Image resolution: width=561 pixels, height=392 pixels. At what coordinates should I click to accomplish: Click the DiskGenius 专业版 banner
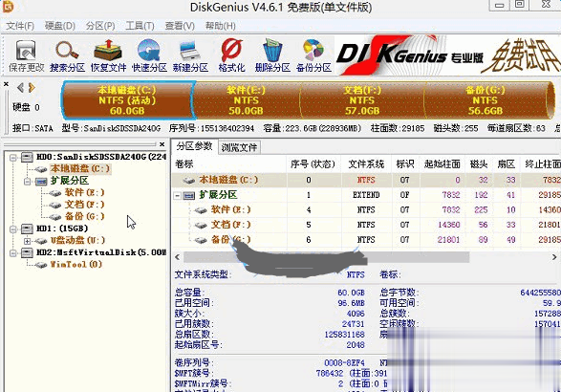point(447,55)
